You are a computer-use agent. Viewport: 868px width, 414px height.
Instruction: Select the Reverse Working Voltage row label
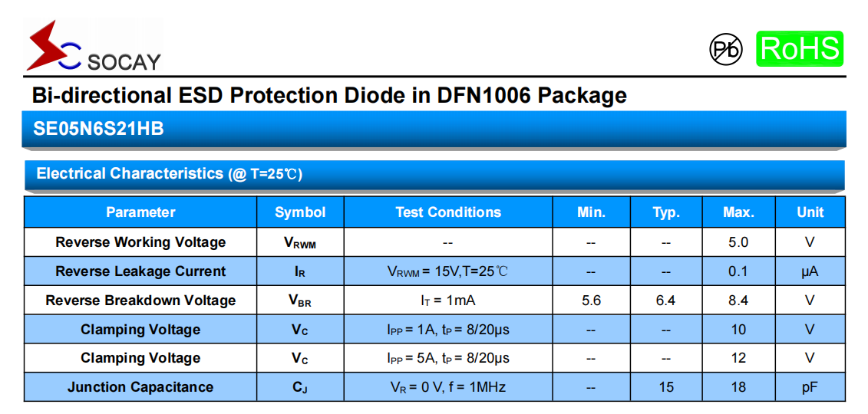140,242
